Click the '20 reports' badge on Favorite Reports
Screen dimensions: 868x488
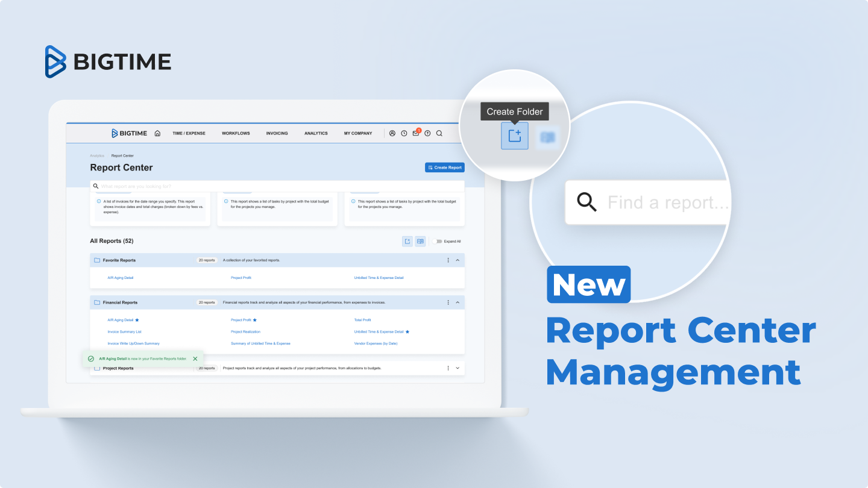(207, 260)
